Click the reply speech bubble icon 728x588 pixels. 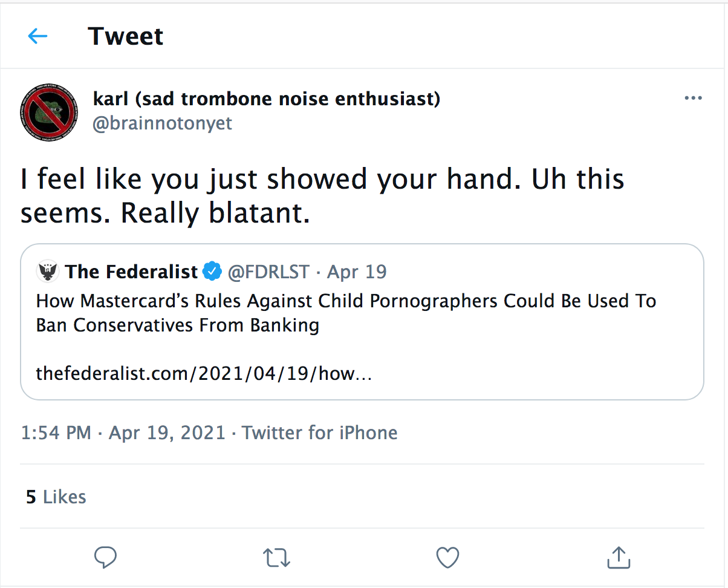click(105, 557)
